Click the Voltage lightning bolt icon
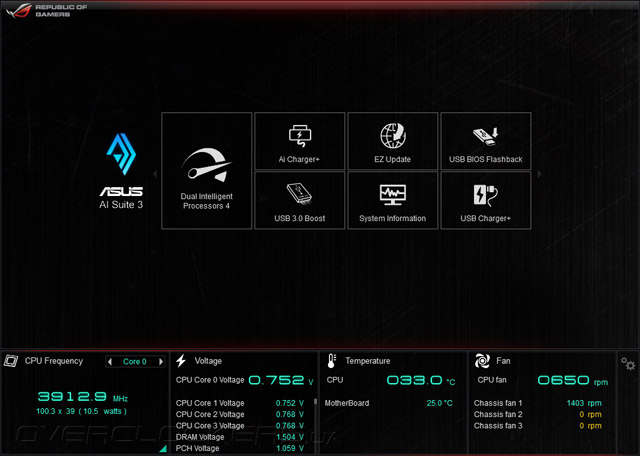 coord(181,361)
